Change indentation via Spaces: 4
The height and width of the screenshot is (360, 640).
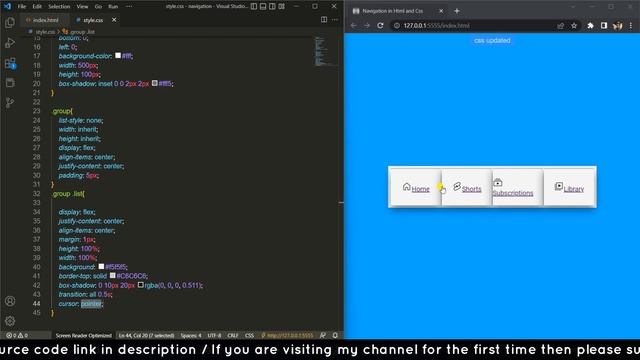[191, 336]
